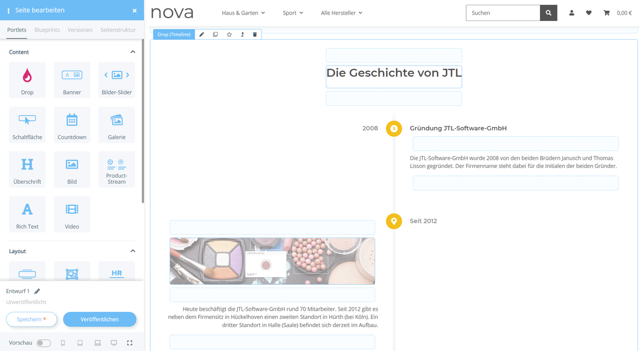Viewport: 644px width, 351px height.
Task: Choose the Galerie portlet
Action: (x=116, y=125)
